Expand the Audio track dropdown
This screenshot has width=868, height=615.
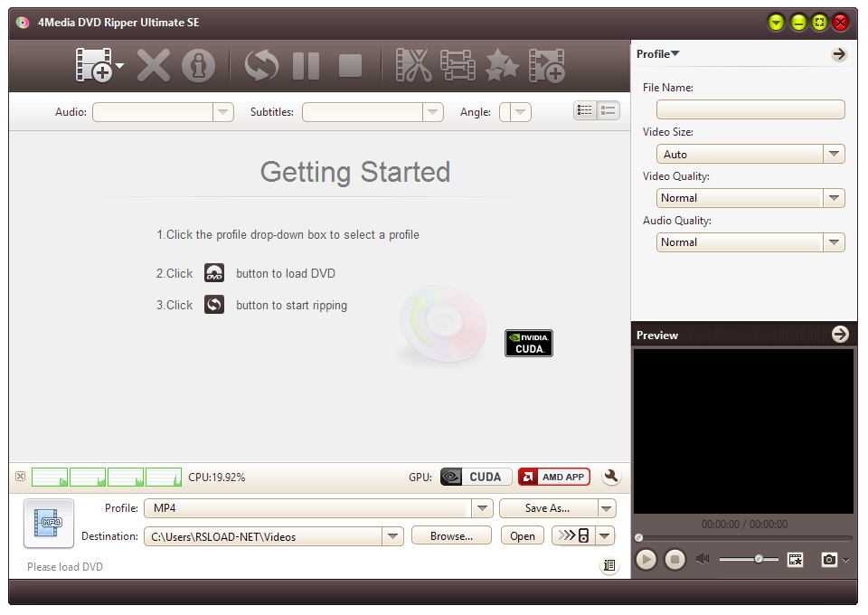pyautogui.click(x=222, y=112)
